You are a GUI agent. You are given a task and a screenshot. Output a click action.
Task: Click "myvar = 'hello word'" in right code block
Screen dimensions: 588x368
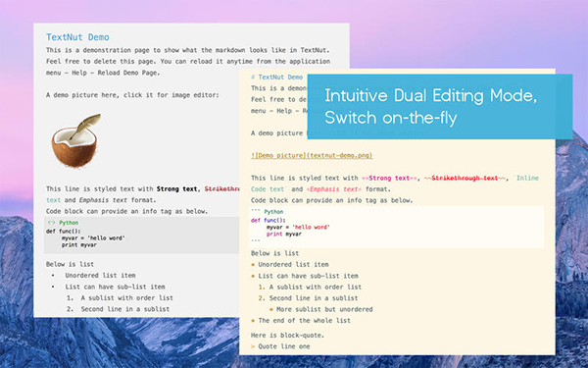[x=298, y=228]
